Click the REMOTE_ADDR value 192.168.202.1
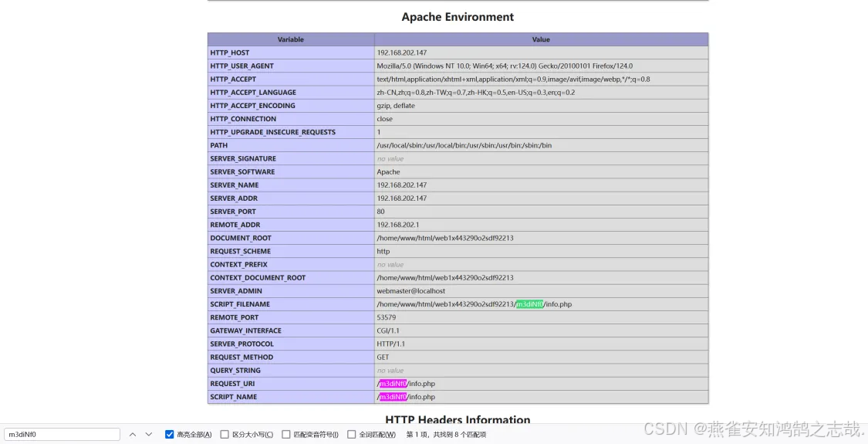This screenshot has height=444, width=868. pyautogui.click(x=398, y=225)
